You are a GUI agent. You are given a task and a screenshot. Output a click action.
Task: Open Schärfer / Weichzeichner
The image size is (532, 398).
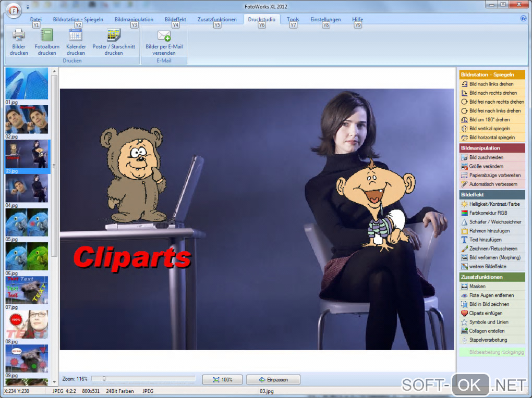click(x=492, y=222)
